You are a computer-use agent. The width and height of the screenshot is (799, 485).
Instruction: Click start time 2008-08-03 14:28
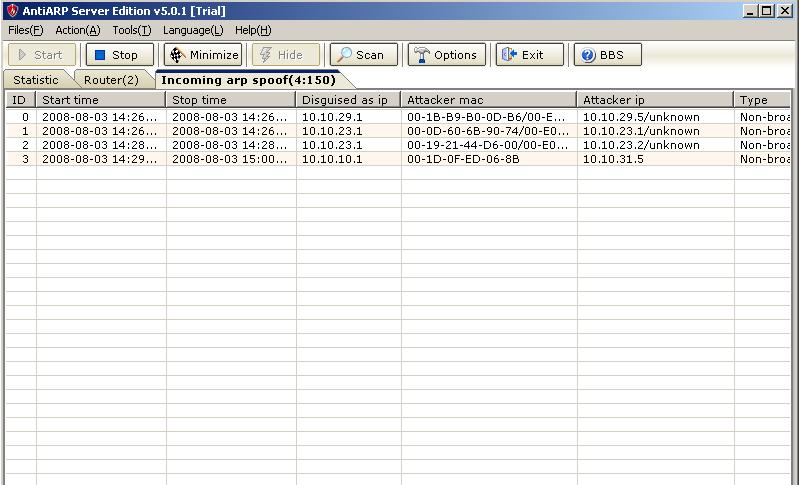(99, 145)
